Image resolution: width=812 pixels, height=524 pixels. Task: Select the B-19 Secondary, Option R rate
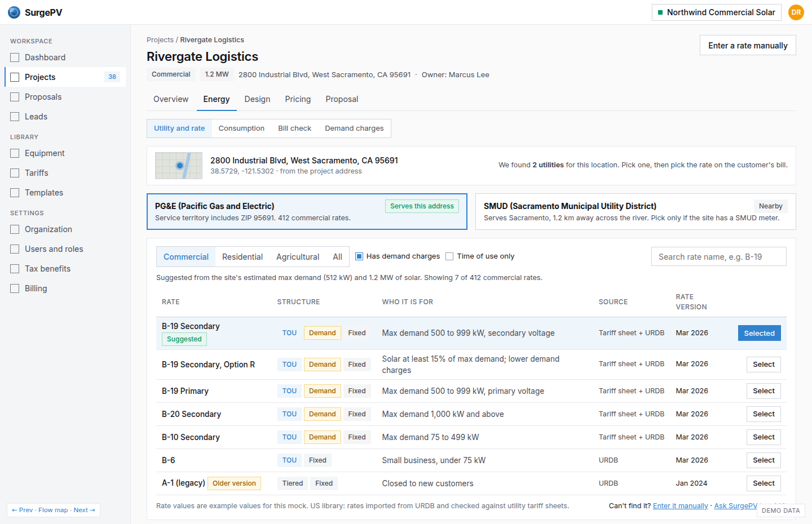(x=764, y=365)
